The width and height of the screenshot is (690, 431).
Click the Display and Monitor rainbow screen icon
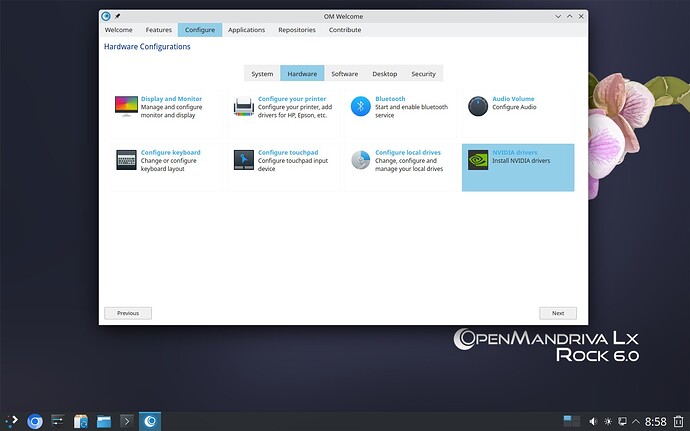126,107
